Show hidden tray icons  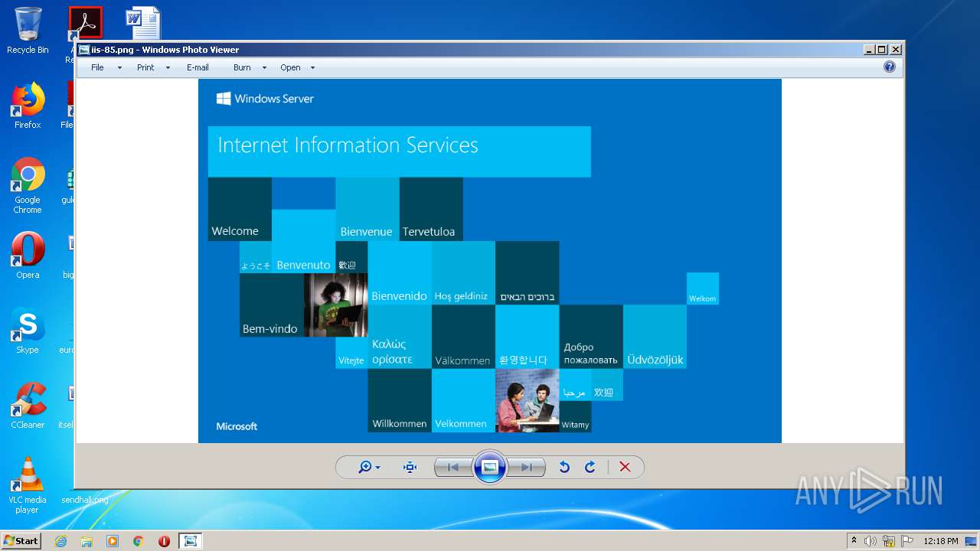tap(854, 540)
